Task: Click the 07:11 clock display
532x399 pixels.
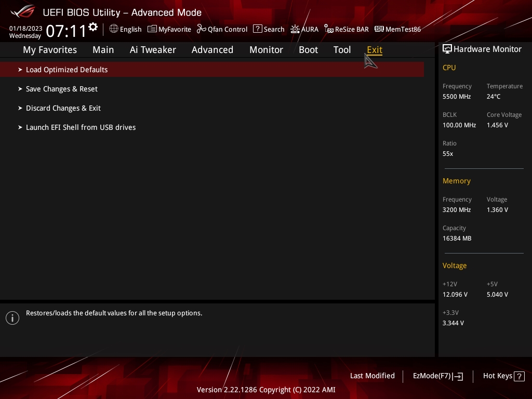Action: pyautogui.click(x=66, y=31)
